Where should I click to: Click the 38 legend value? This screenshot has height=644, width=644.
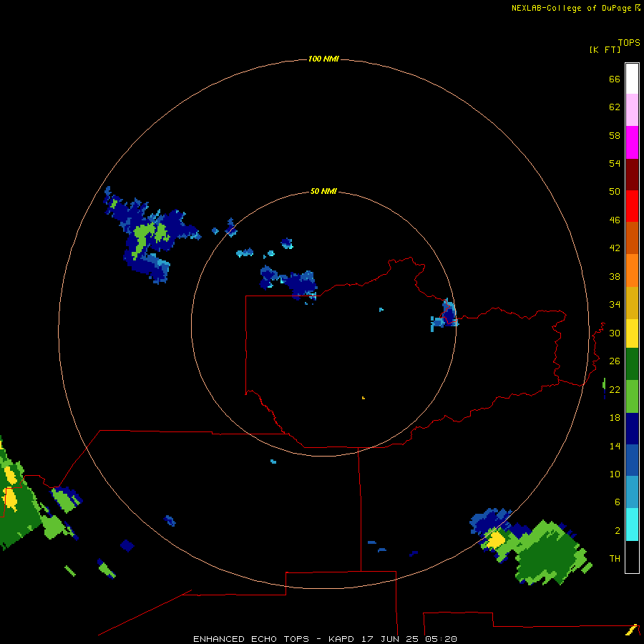tap(615, 276)
